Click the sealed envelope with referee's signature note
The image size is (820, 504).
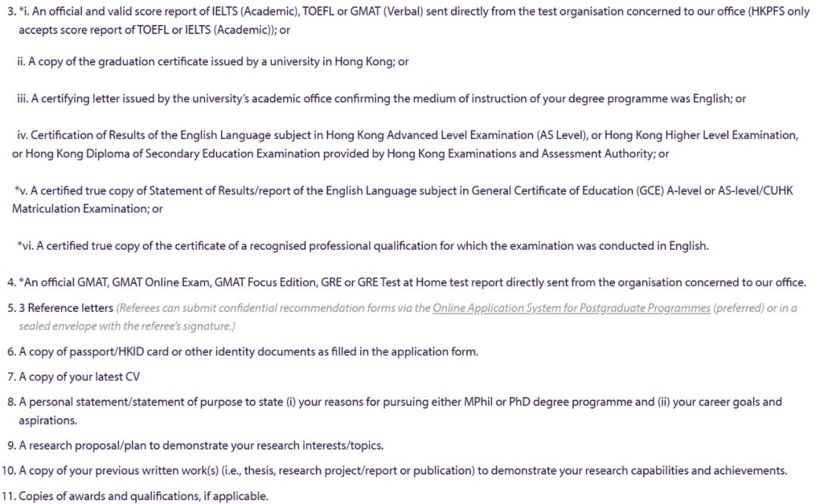(127, 326)
